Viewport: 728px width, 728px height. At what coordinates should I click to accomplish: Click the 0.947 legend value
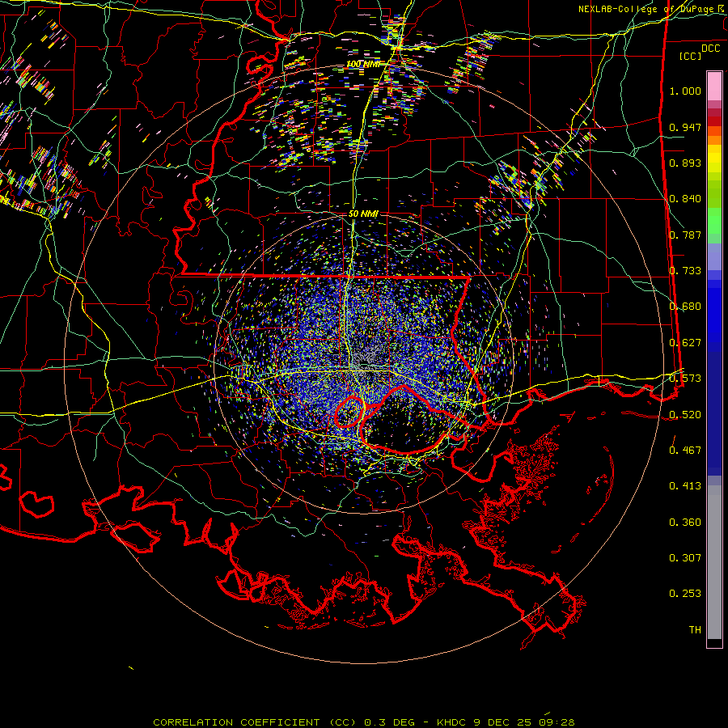685,127
